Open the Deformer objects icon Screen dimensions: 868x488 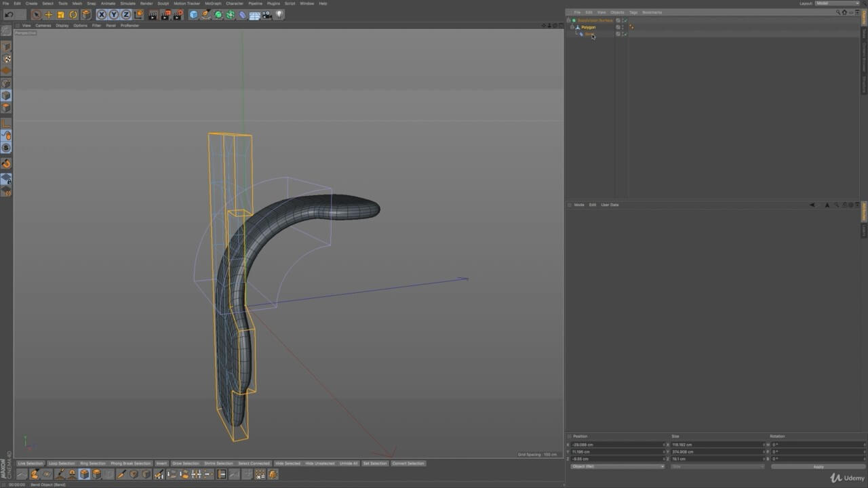point(242,14)
